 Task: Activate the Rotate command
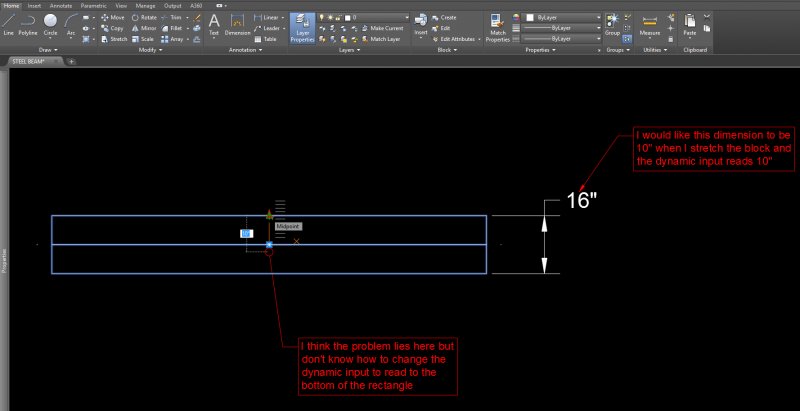144,17
